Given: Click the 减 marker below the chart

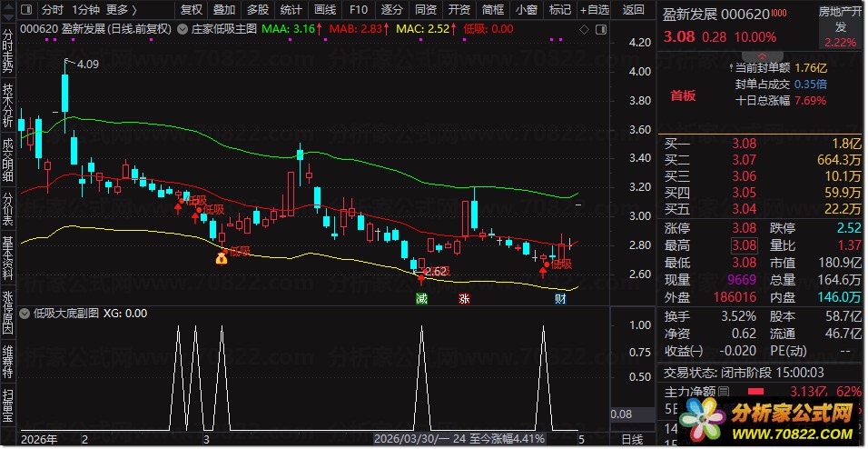Looking at the screenshot, I should pyautogui.click(x=421, y=299).
